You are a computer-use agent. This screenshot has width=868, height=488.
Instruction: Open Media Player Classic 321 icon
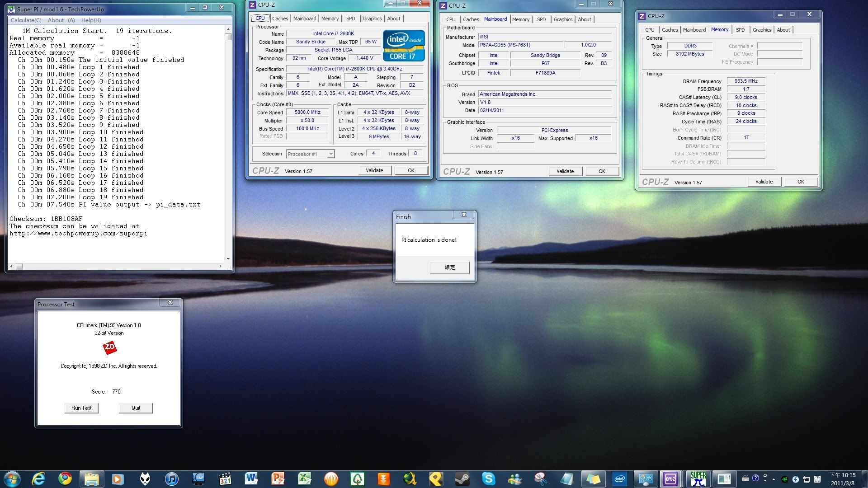click(225, 479)
